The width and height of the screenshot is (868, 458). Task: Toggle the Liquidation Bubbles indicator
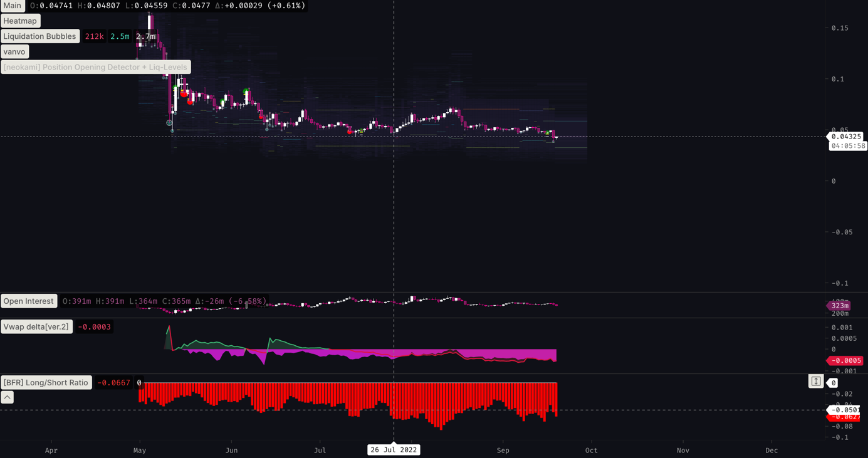39,36
